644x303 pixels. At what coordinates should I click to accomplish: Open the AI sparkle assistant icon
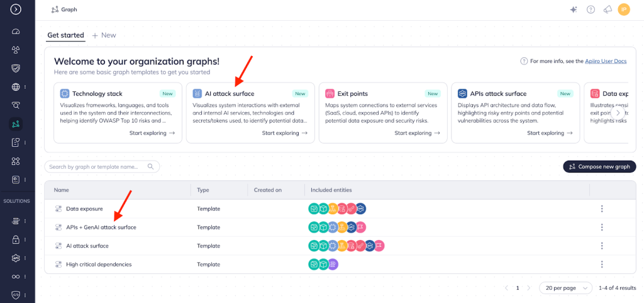(573, 9)
